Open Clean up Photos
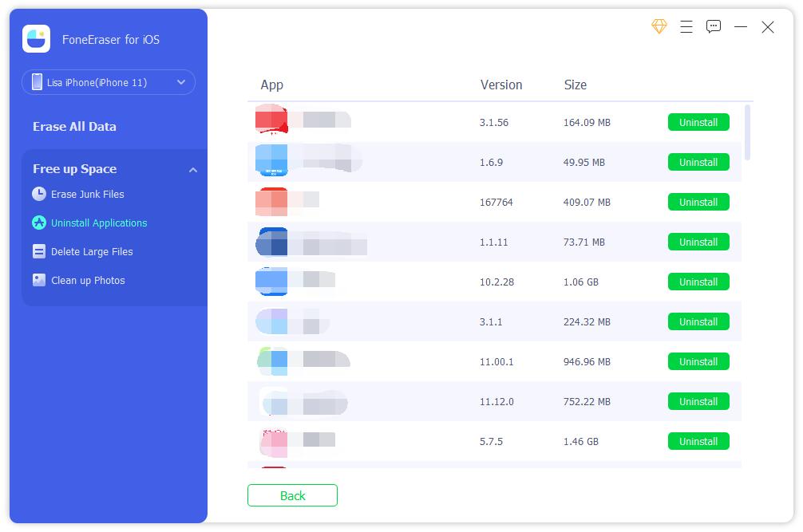 pyautogui.click(x=88, y=280)
